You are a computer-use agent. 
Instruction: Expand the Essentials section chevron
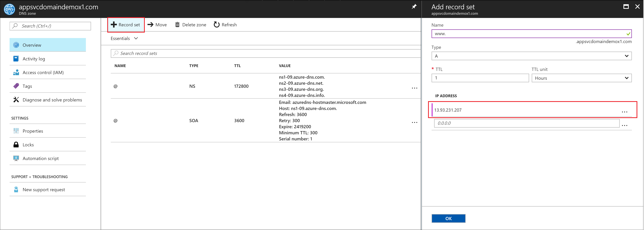pyautogui.click(x=136, y=38)
